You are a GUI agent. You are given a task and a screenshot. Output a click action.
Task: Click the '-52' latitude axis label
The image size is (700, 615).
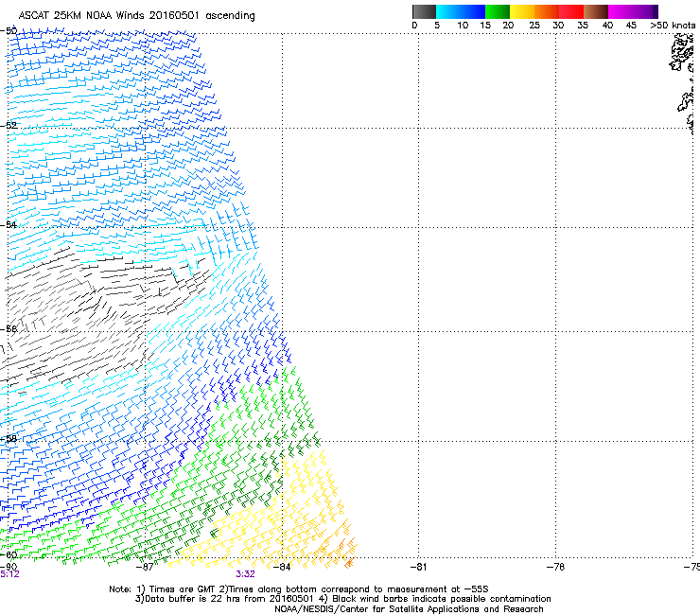click(x=9, y=126)
